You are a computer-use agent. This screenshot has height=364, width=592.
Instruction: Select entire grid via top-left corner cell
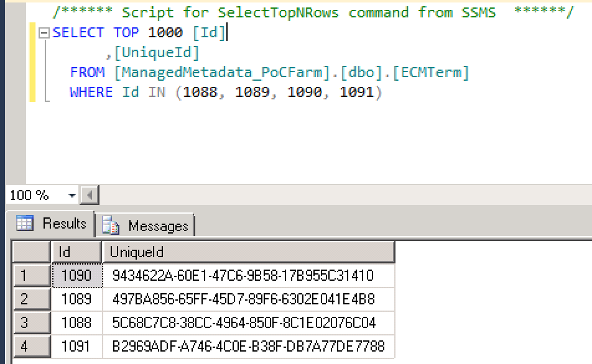coord(32,252)
